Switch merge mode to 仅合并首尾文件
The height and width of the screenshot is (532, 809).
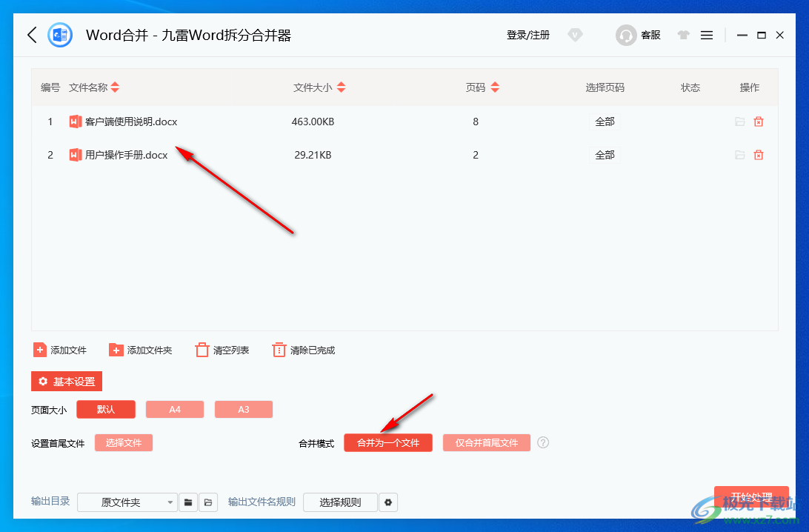point(486,442)
